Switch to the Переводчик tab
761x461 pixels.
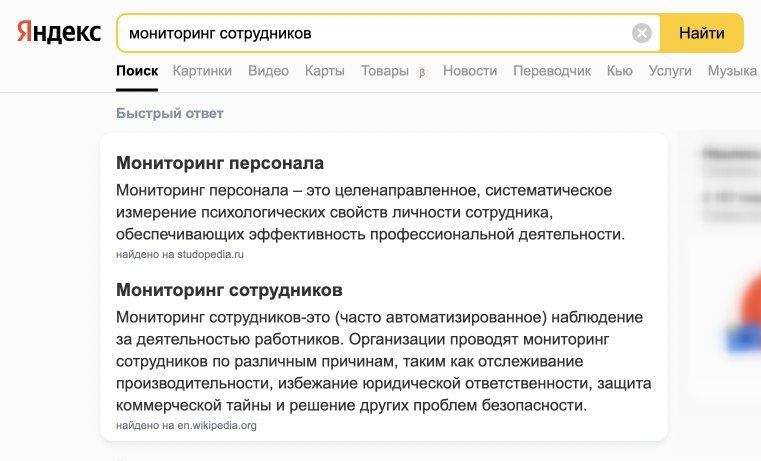[552, 71]
